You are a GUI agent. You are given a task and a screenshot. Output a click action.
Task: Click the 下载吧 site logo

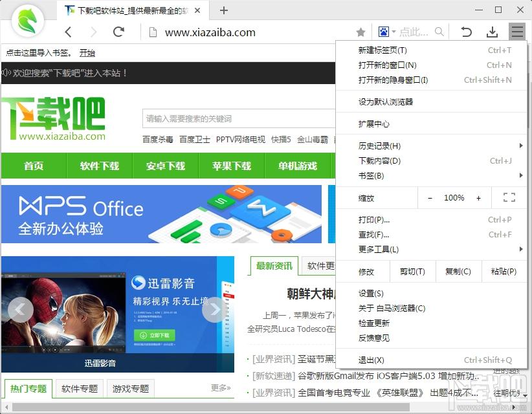(53, 118)
